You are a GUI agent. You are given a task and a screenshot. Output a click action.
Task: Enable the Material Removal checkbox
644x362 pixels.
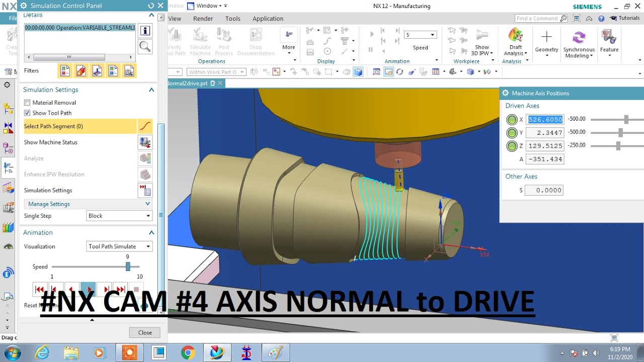pos(27,103)
